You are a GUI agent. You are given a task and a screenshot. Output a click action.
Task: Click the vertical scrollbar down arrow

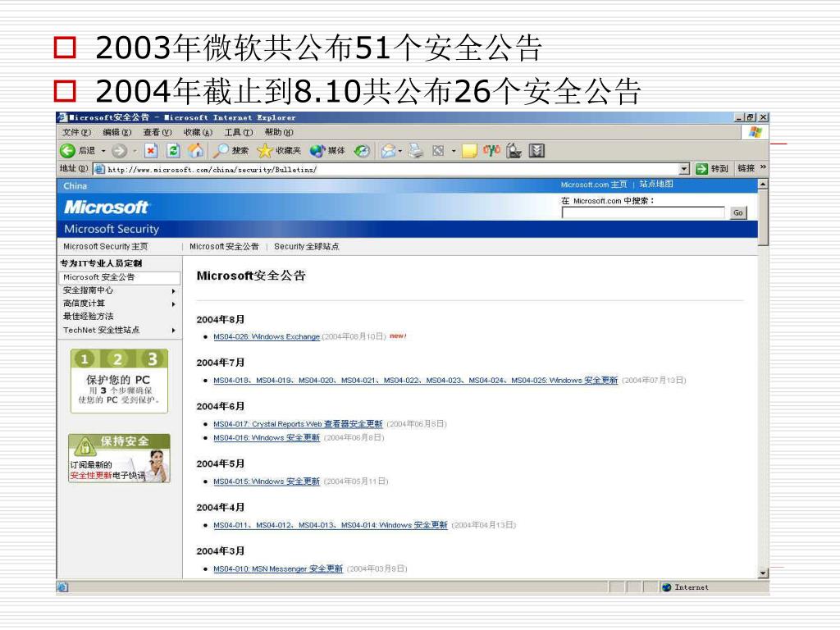[x=764, y=573]
